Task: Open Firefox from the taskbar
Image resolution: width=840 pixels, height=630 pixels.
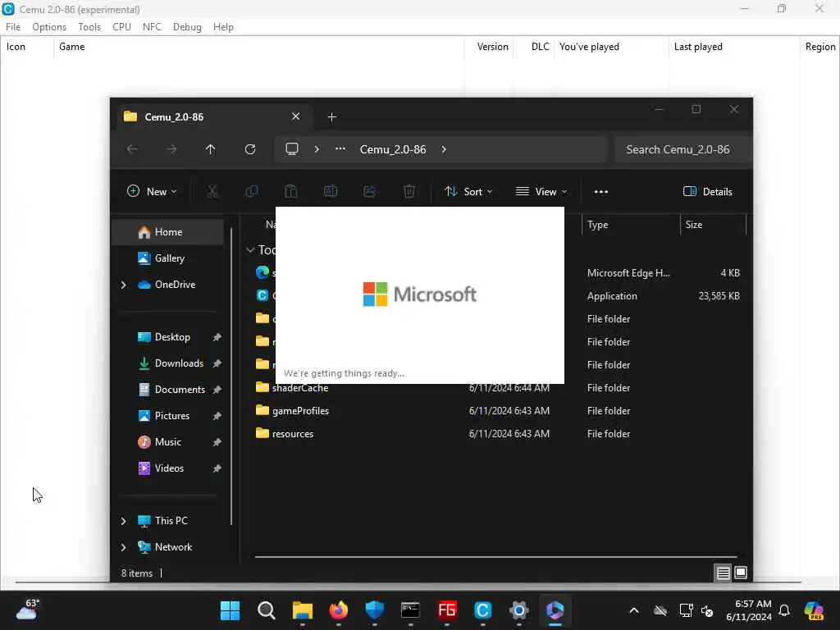Action: pos(339,610)
